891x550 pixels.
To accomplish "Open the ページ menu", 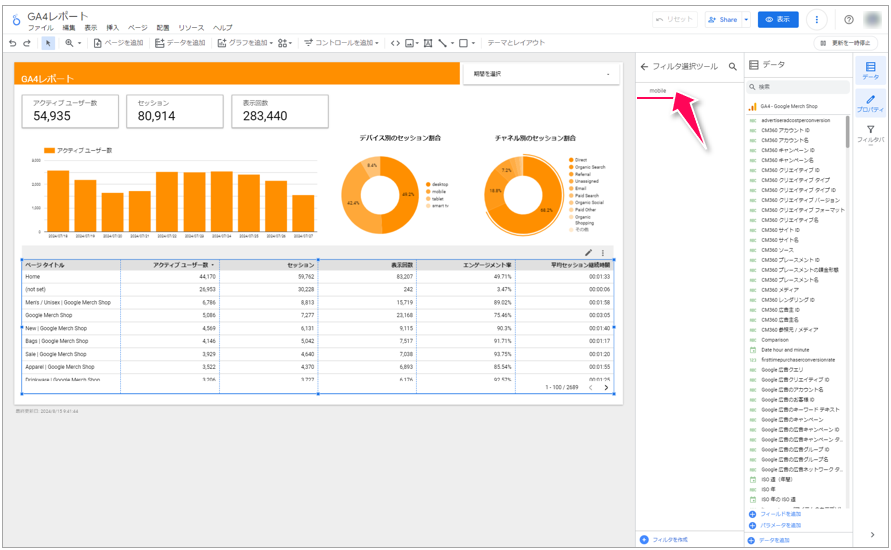I will click(x=138, y=28).
